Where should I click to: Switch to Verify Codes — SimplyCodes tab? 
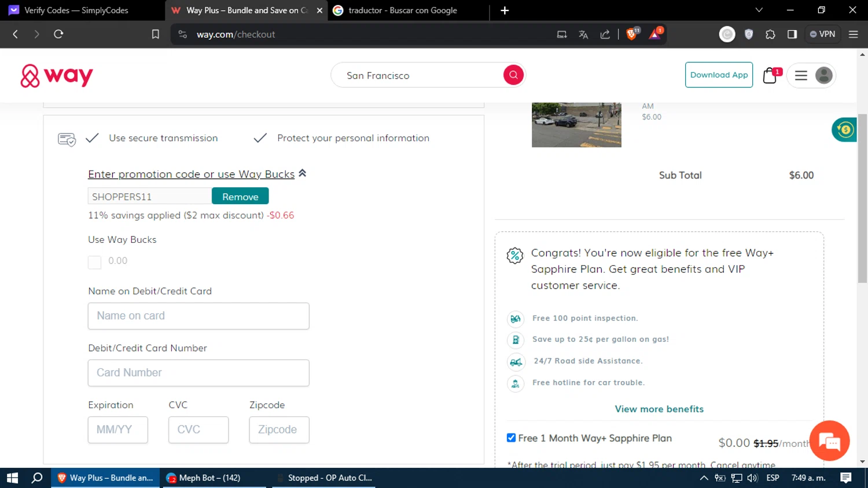coord(82,10)
